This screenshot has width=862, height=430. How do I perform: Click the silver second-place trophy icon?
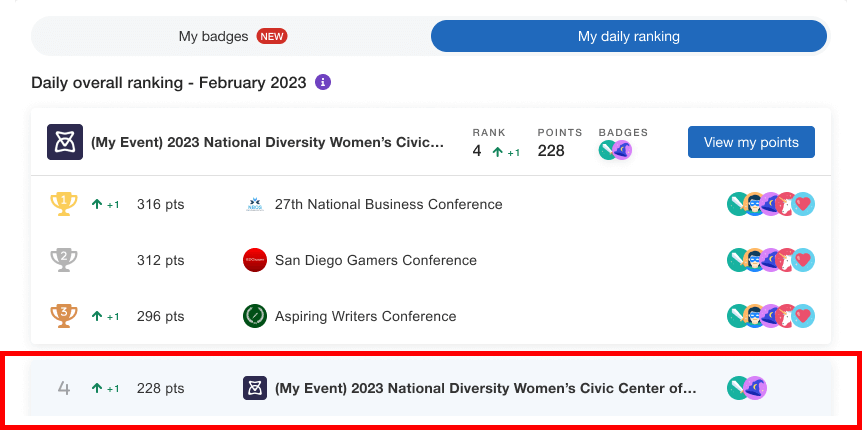tap(63, 260)
